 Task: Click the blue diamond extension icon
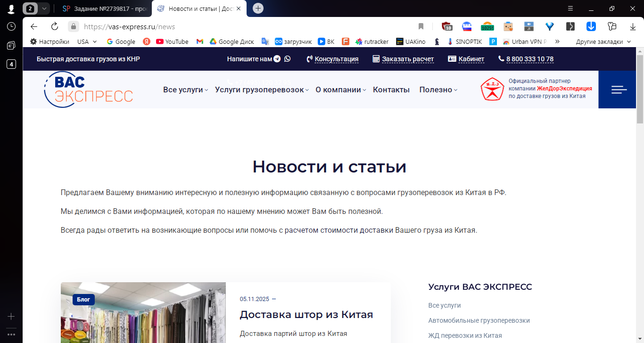point(550,26)
